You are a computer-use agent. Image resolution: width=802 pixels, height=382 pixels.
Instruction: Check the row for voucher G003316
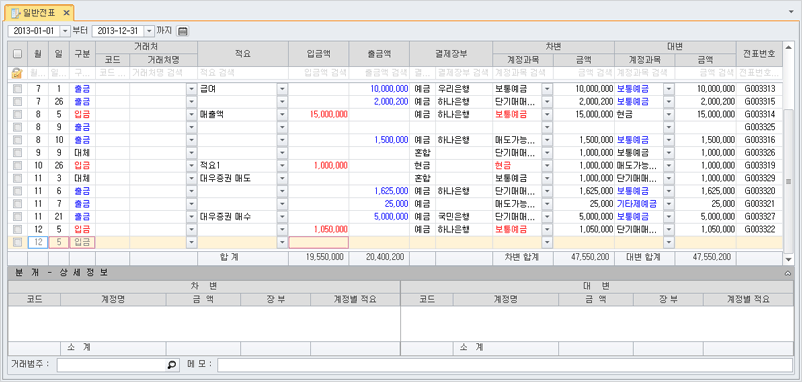[17, 140]
